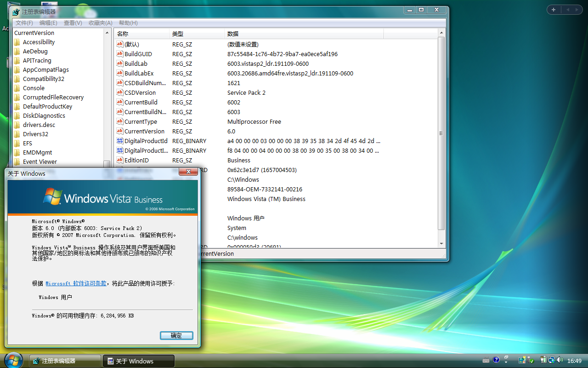Screen dimensions: 588x368
Task: Switch to 注册表编辑器 taskbar button
Action: click(x=65, y=361)
